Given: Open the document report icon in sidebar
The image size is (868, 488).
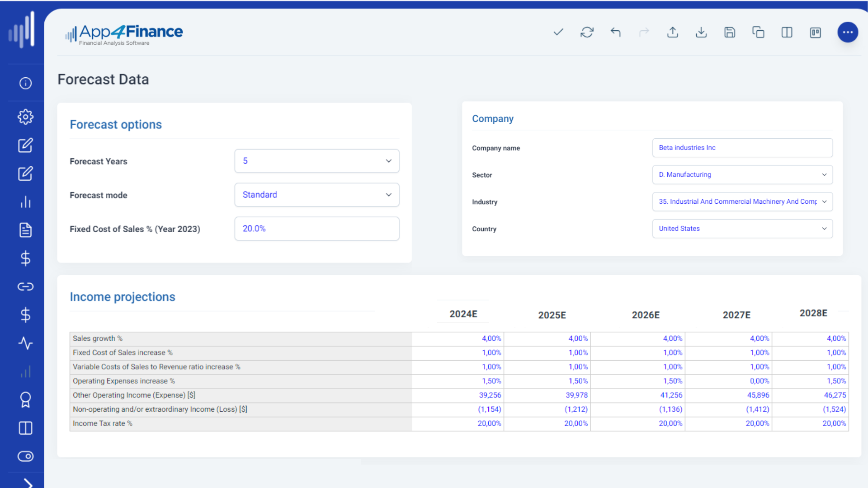Looking at the screenshot, I should pos(26,230).
